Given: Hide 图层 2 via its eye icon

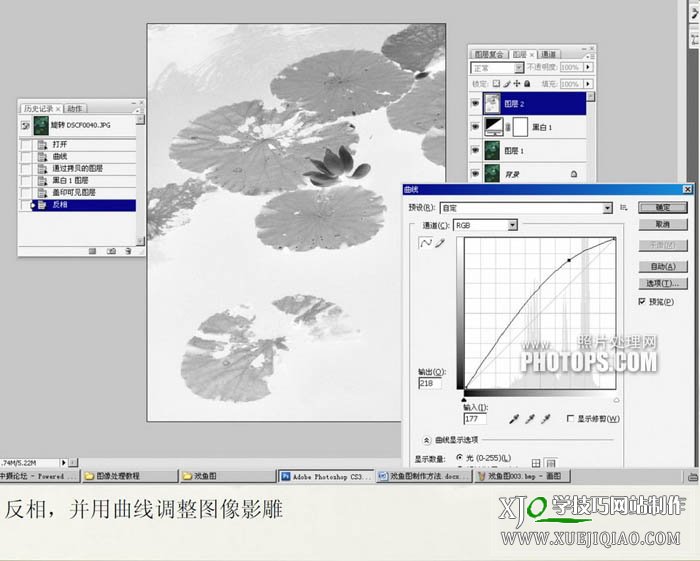Looking at the screenshot, I should point(475,104).
